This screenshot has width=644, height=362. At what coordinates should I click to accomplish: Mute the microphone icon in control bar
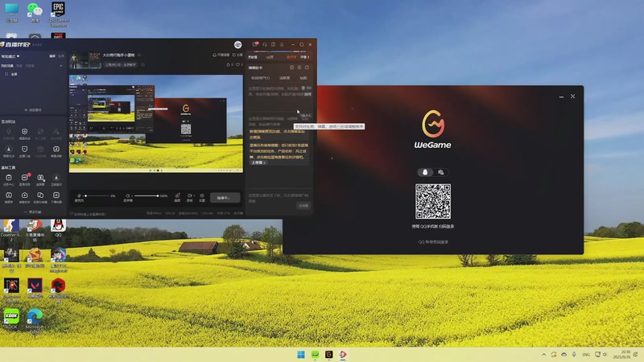79,196
